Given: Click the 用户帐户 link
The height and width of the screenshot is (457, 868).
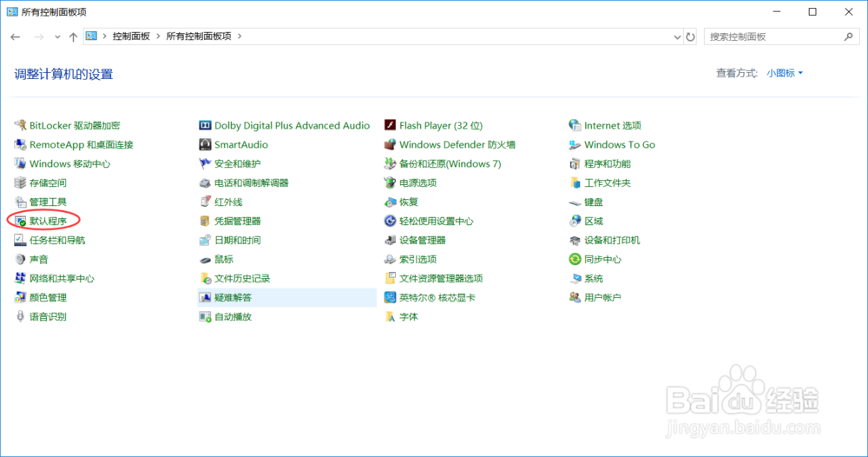Looking at the screenshot, I should (603, 297).
